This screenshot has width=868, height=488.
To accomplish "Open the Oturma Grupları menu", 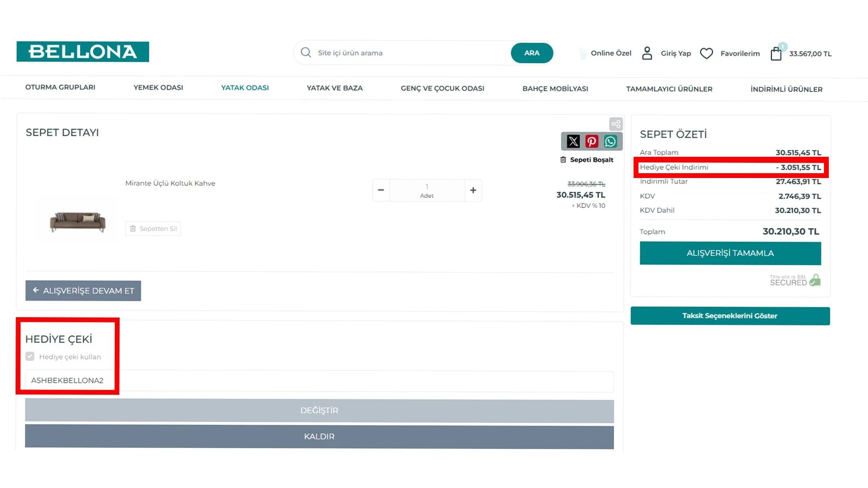I will (x=60, y=87).
